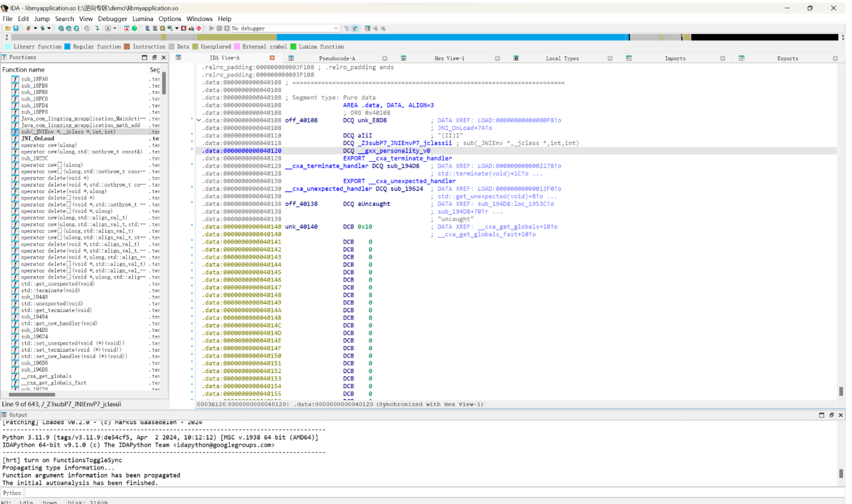Close the IDA View-A tab with red X
This screenshot has height=504, width=852.
pos(272,58)
